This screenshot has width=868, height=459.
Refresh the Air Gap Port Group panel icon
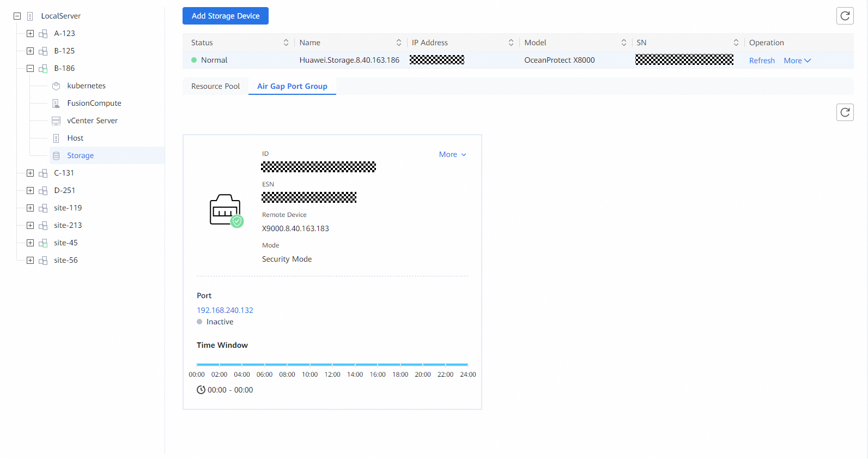click(845, 112)
